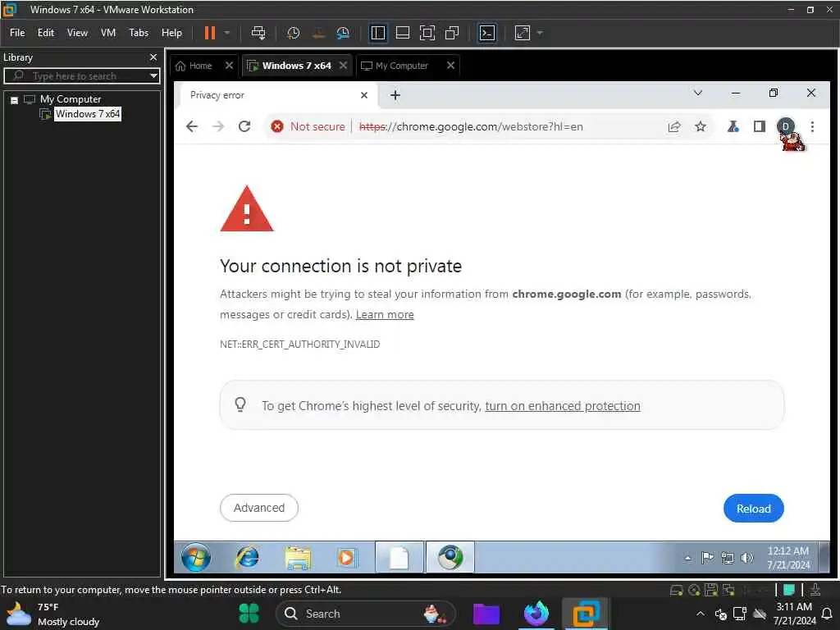Close the Windows 7 x64 VMware tab

point(344,66)
